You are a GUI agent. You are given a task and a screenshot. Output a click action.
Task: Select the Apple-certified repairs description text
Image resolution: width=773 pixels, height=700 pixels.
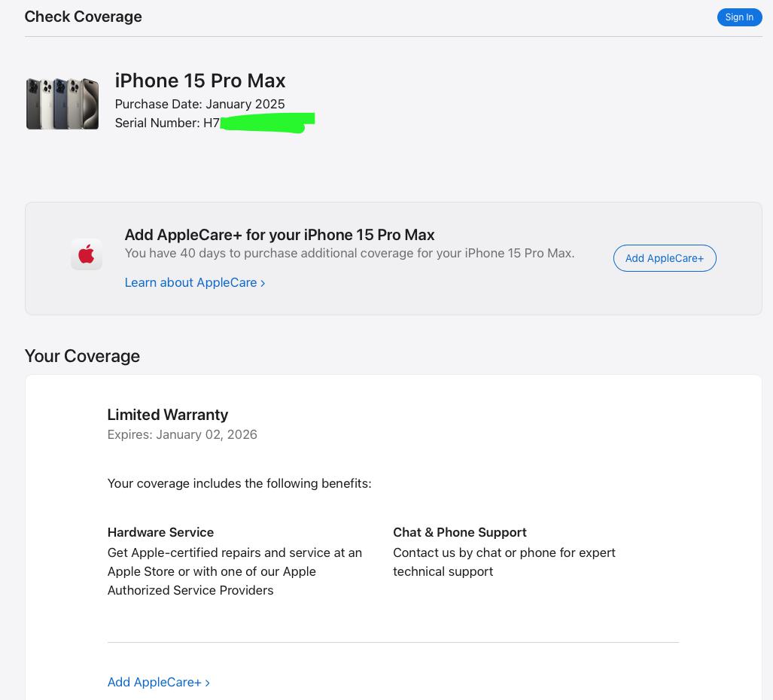point(235,571)
